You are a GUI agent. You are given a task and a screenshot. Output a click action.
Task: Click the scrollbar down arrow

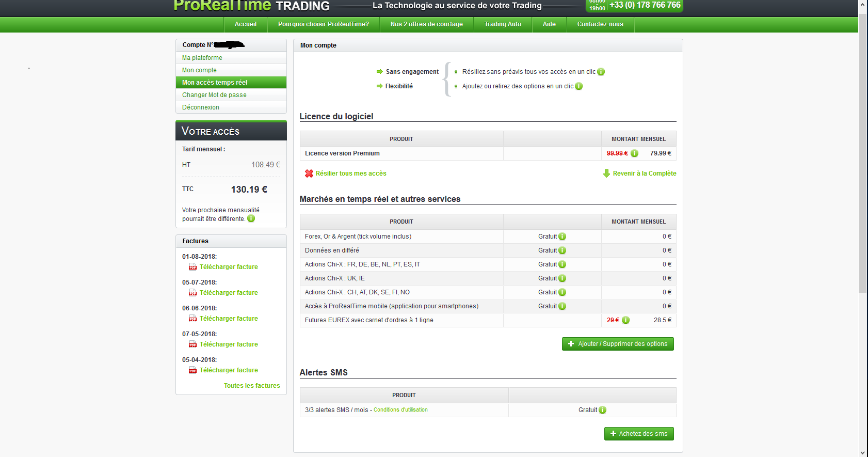point(863,453)
